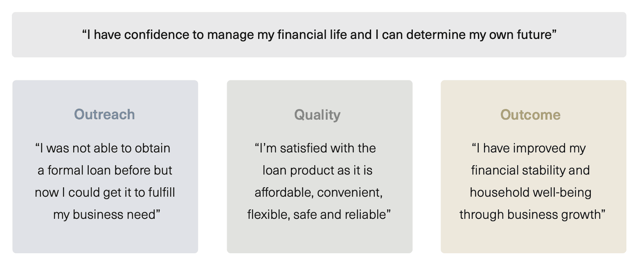Select the line "financial stability and"

(530, 170)
